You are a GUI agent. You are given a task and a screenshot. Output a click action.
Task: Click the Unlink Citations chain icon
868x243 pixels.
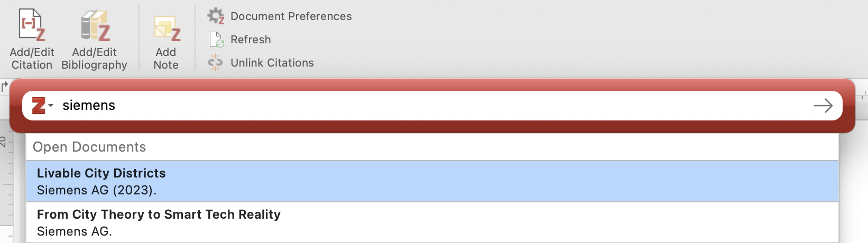coord(215,63)
